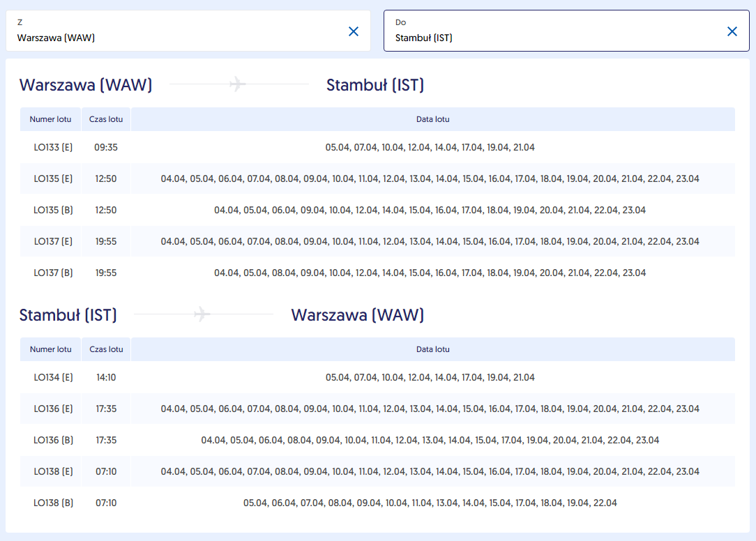Click the Stambuł (IST) departure heading, return route

pos(68,315)
